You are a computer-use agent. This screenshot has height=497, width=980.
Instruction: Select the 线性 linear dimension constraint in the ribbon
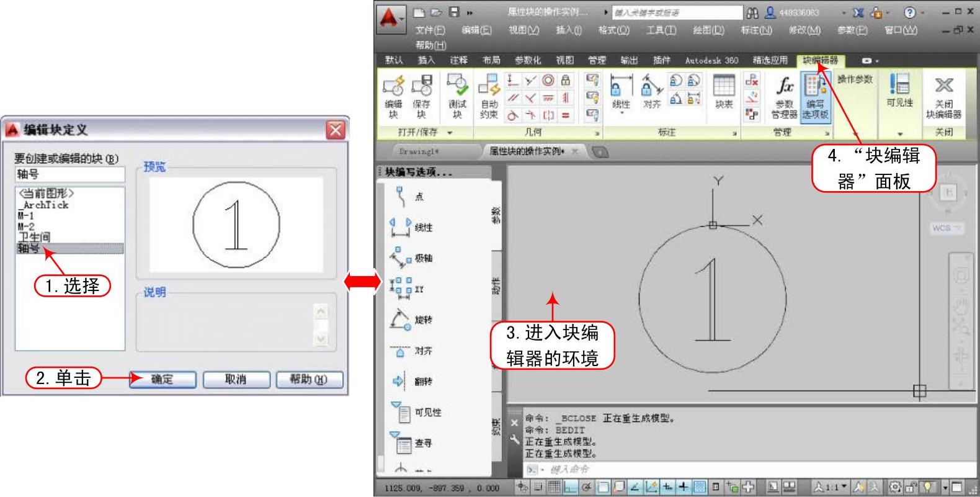point(621,92)
